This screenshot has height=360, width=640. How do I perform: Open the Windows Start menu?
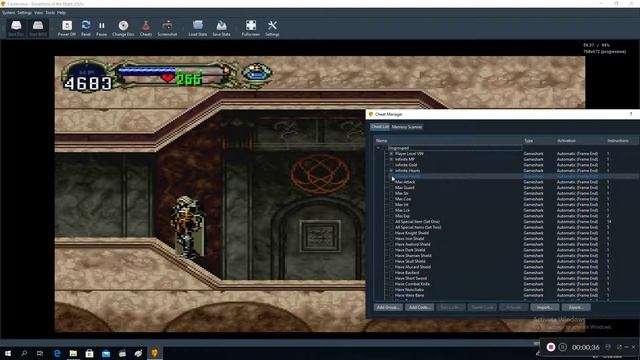[8, 353]
